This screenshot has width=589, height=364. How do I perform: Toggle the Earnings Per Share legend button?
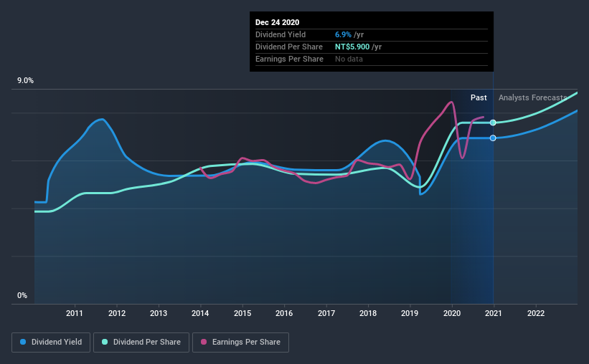click(241, 343)
